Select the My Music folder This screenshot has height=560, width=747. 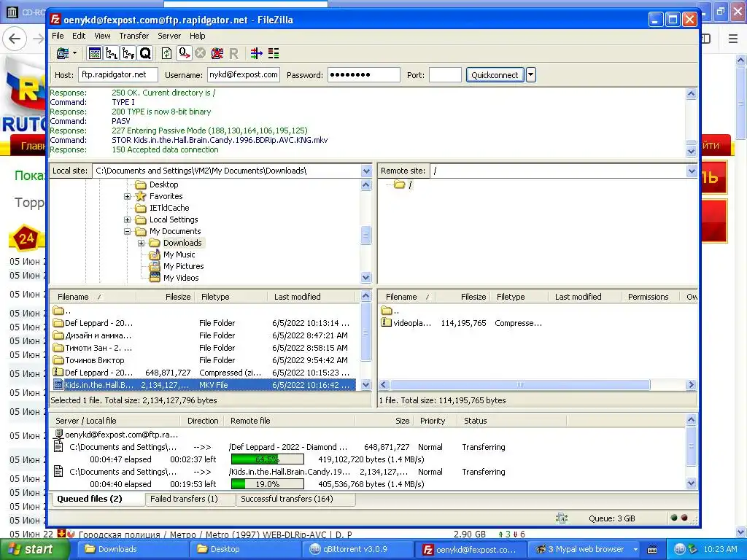coord(179,254)
